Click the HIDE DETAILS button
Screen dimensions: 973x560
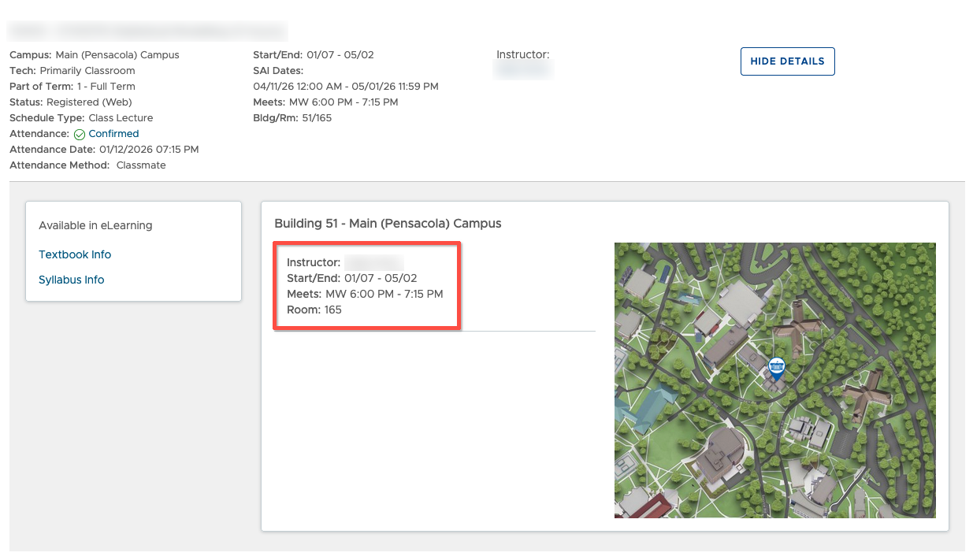tap(787, 61)
